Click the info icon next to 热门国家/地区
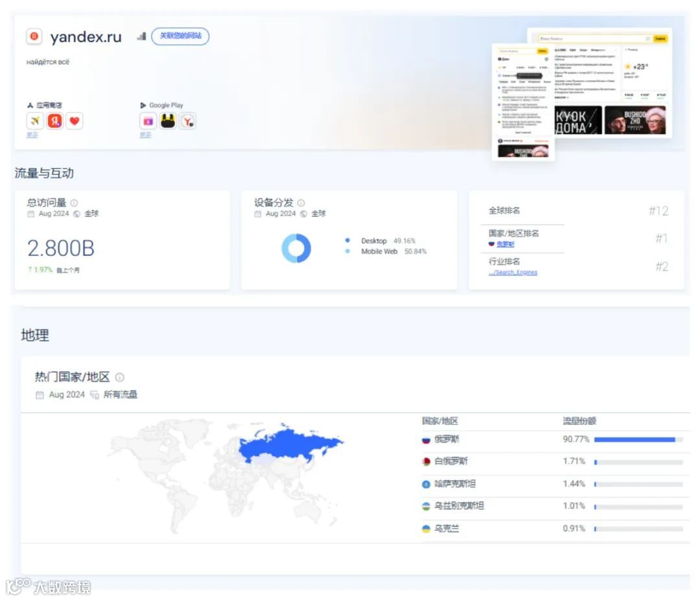 coord(120,377)
